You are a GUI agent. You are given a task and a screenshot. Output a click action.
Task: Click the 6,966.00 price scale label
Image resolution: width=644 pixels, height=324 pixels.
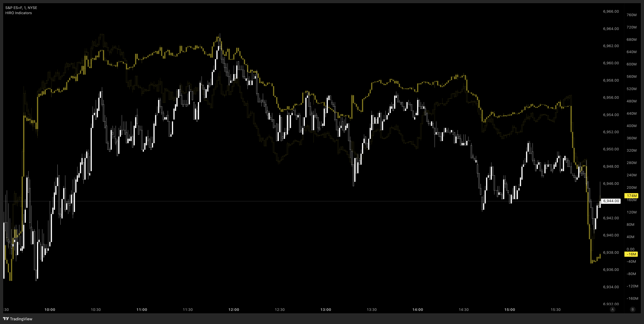[x=611, y=11]
